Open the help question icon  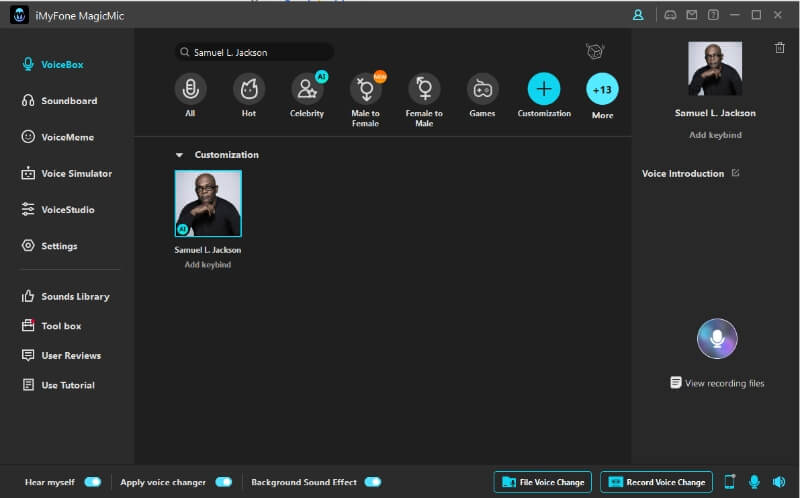tap(713, 15)
